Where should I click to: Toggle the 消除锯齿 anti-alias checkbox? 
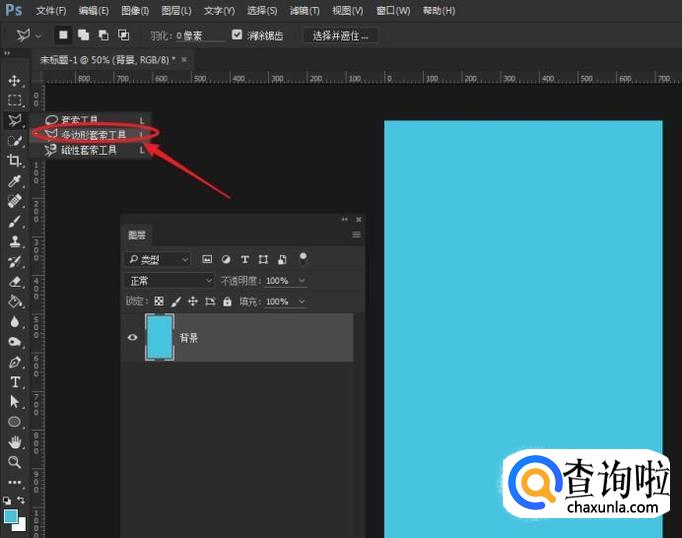pyautogui.click(x=237, y=35)
